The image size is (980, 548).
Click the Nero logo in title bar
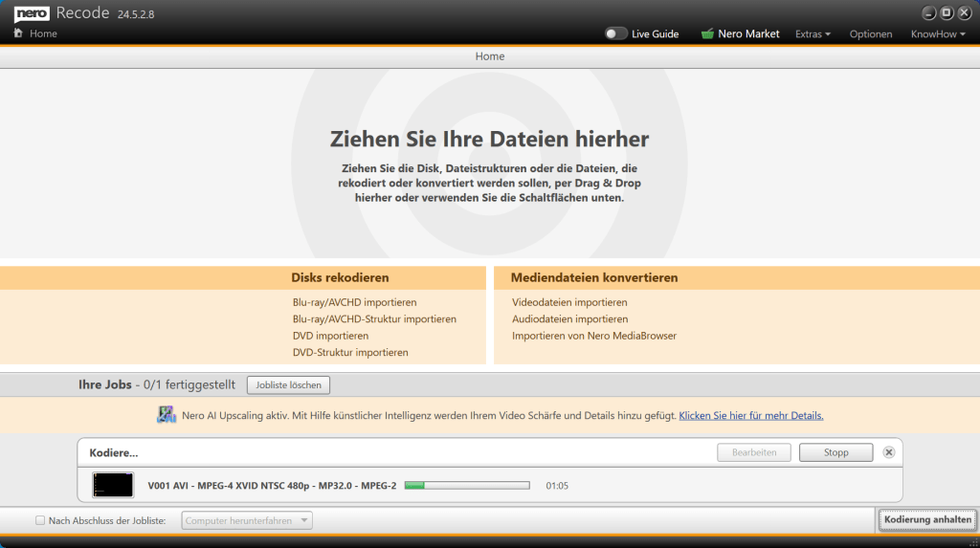point(32,12)
